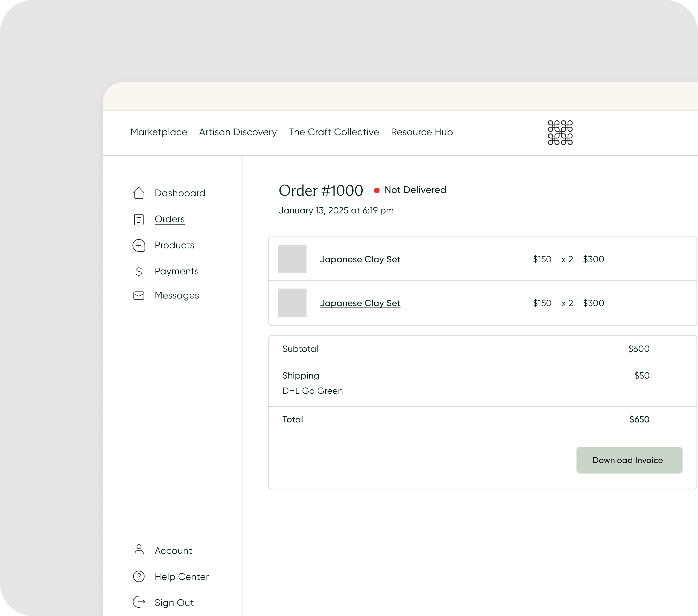Open Artisan Discovery in top navigation

(x=238, y=132)
